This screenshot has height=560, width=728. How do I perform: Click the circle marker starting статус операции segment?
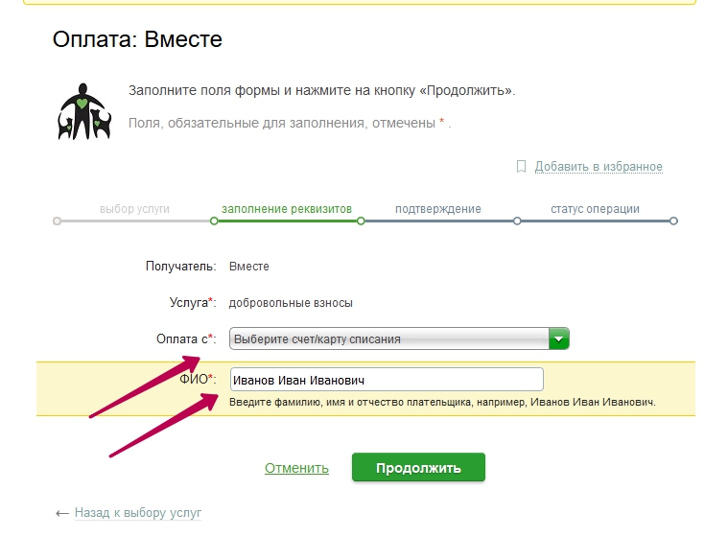tap(517, 221)
